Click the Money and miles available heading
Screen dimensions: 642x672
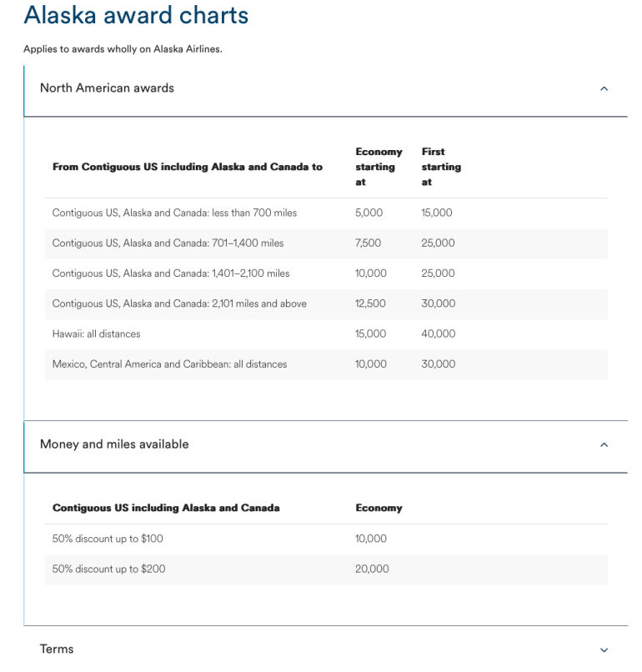click(x=114, y=444)
